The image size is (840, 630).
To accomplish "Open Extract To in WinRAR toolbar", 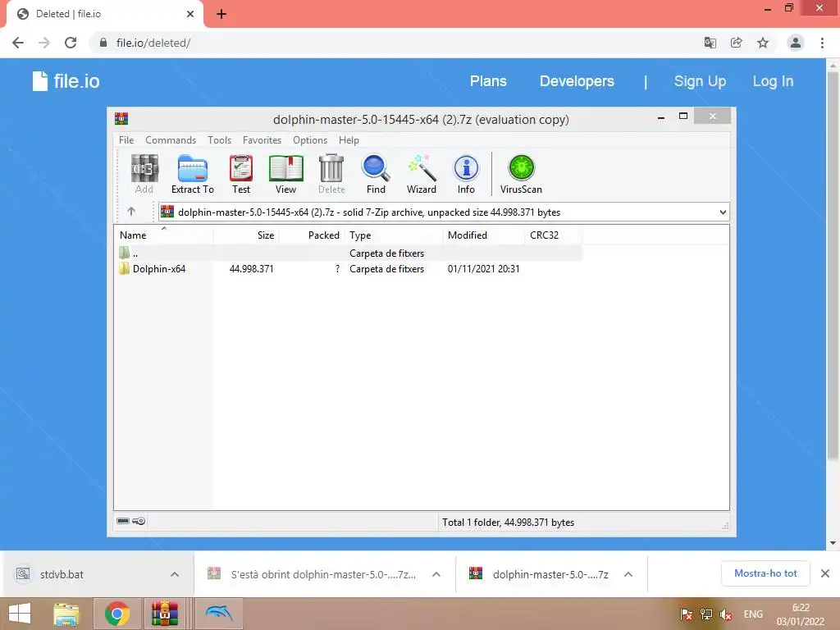I will point(192,174).
